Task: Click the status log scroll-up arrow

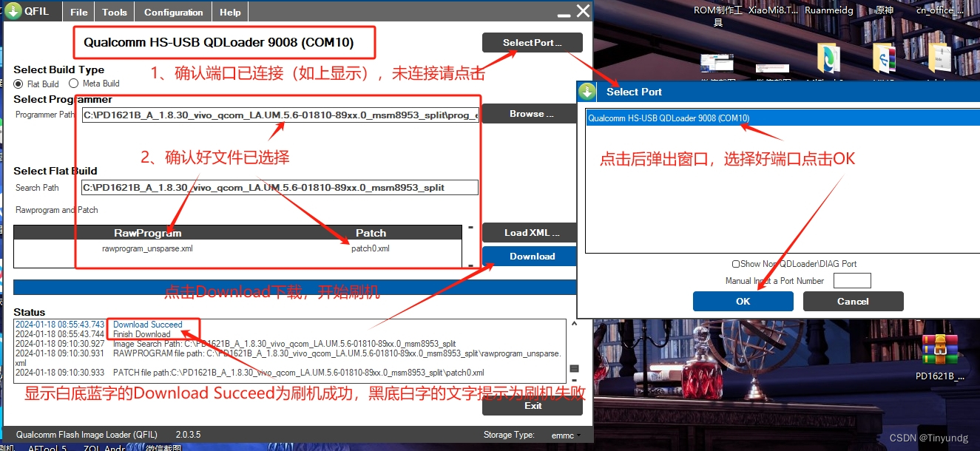Action: [x=573, y=325]
